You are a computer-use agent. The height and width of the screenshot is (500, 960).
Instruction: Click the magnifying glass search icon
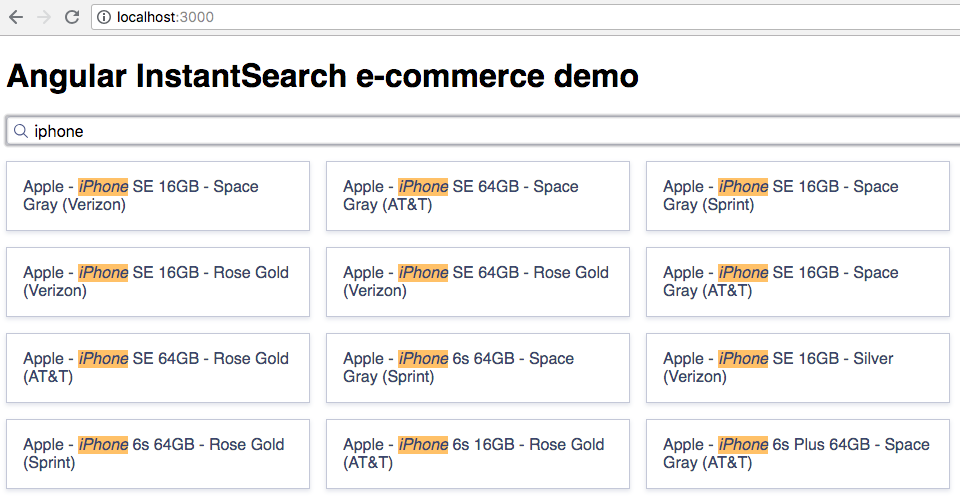tap(20, 131)
